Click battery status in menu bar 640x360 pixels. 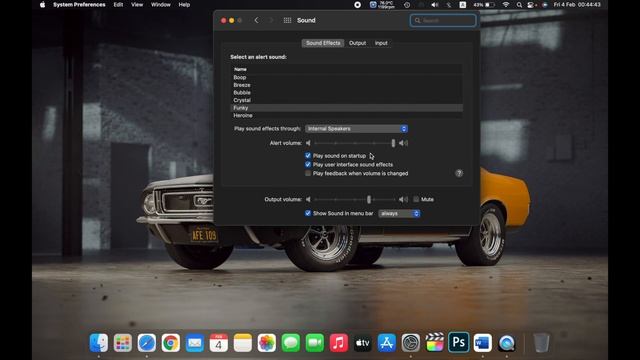[x=484, y=5]
